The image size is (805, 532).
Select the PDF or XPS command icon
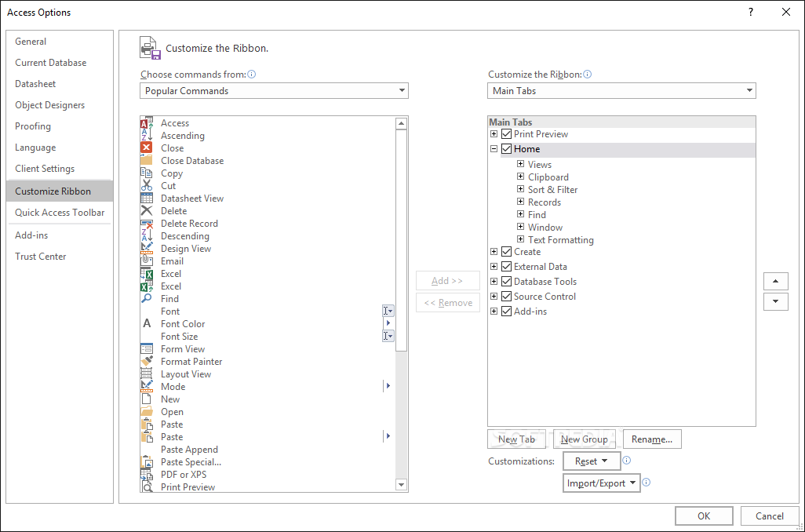(x=147, y=475)
